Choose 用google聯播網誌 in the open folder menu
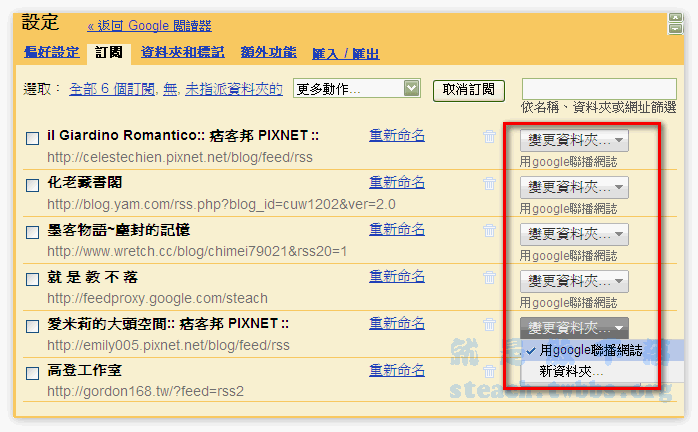Image resolution: width=698 pixels, height=432 pixels. (x=591, y=350)
